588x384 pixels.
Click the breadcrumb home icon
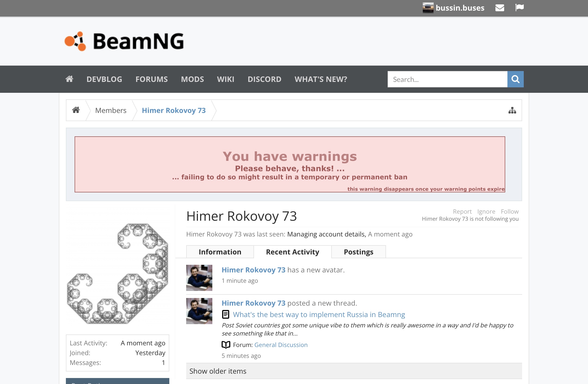(x=76, y=110)
